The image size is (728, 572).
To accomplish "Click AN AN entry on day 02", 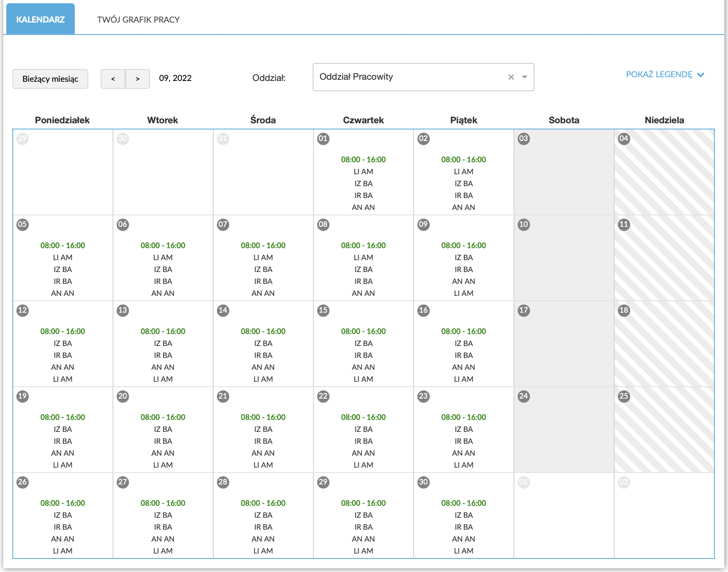I will (464, 207).
